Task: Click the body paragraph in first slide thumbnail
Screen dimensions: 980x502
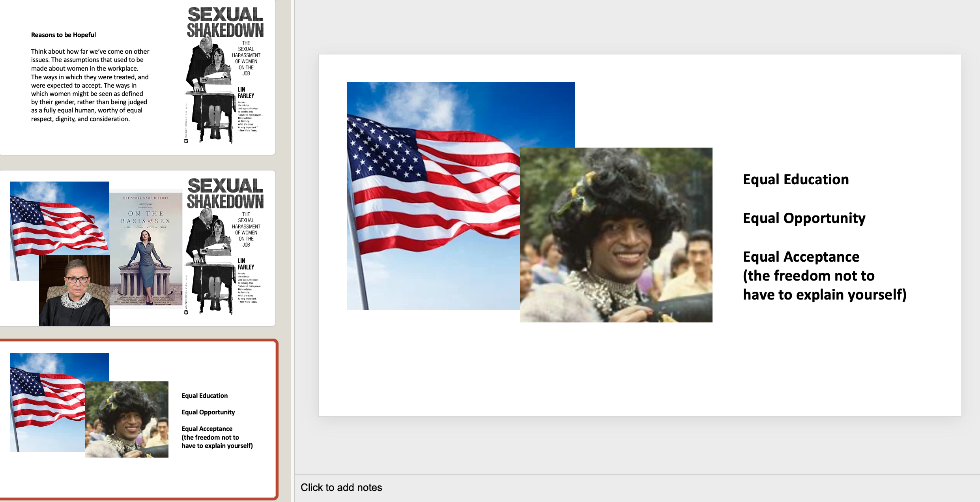Action: (x=90, y=85)
